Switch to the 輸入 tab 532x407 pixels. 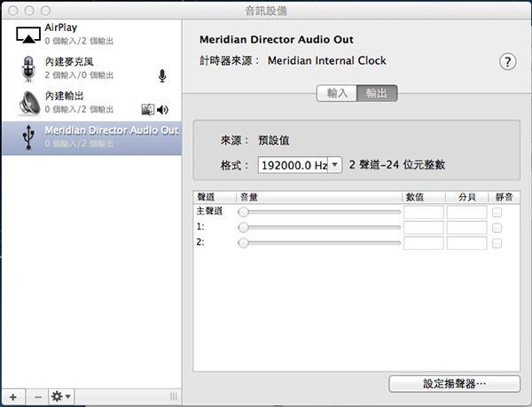(x=337, y=93)
